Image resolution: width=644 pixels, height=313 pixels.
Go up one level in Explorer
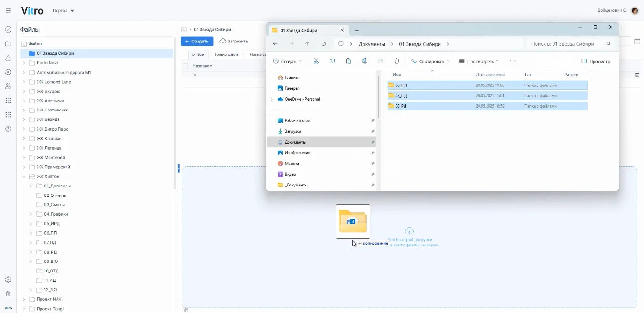coord(307,44)
